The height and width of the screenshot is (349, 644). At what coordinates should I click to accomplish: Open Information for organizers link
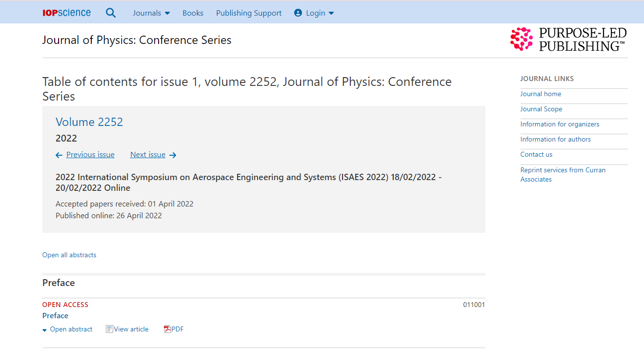coord(560,124)
